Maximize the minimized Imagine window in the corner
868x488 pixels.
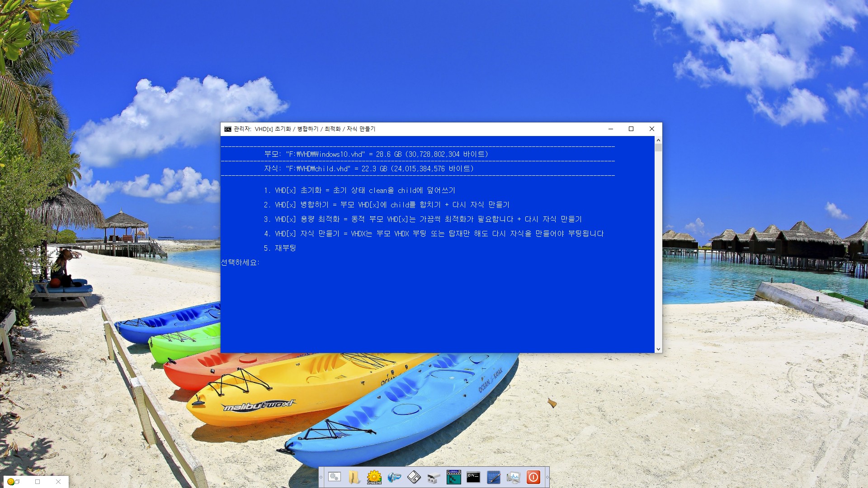[38, 482]
